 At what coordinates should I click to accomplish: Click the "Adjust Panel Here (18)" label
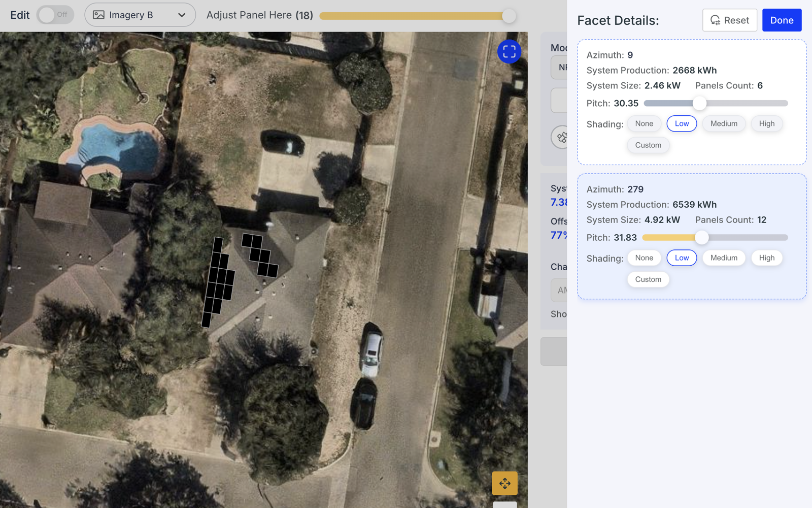pyautogui.click(x=260, y=15)
